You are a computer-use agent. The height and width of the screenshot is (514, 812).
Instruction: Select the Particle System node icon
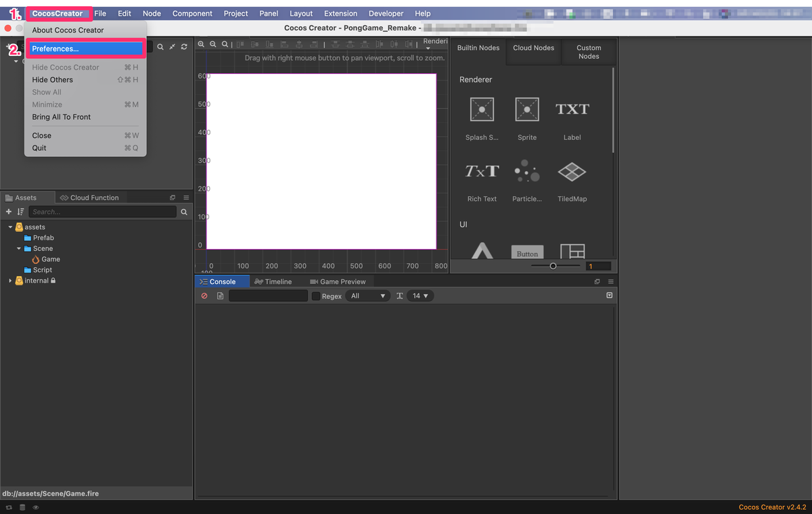[526, 171]
